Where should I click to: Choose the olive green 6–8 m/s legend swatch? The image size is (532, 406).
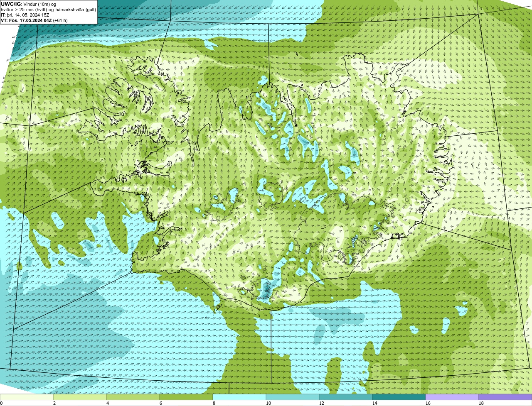pyautogui.click(x=186, y=397)
